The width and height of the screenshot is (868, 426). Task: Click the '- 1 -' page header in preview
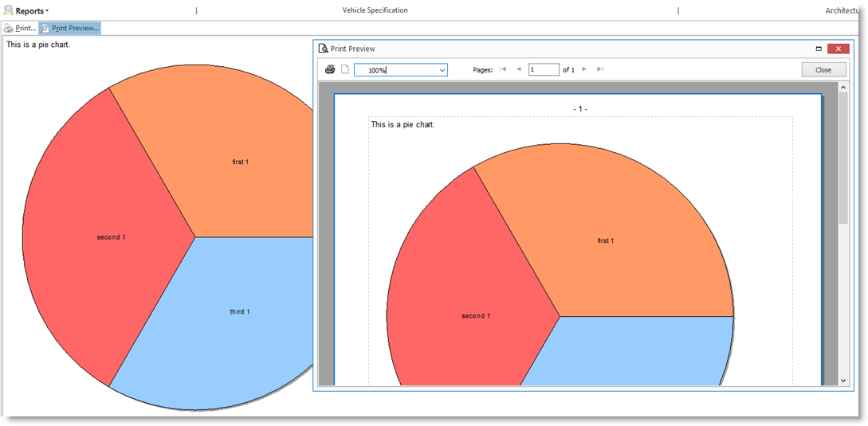point(580,109)
